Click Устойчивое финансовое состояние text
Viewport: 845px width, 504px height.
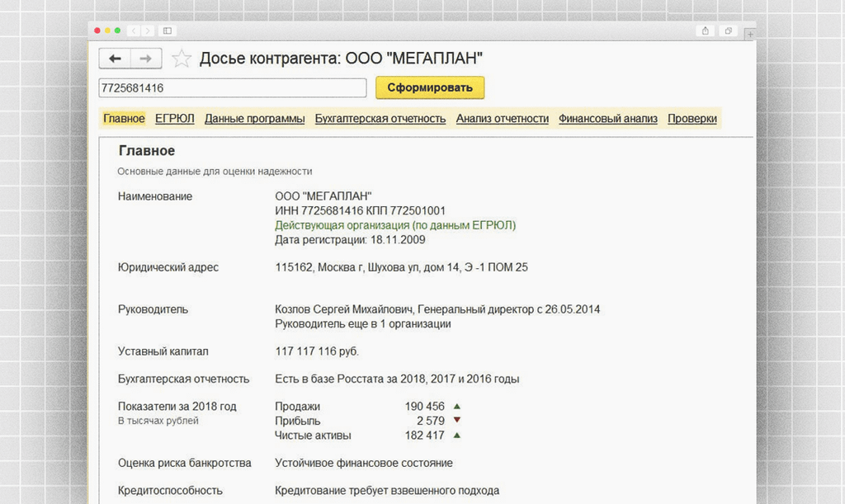click(x=364, y=463)
